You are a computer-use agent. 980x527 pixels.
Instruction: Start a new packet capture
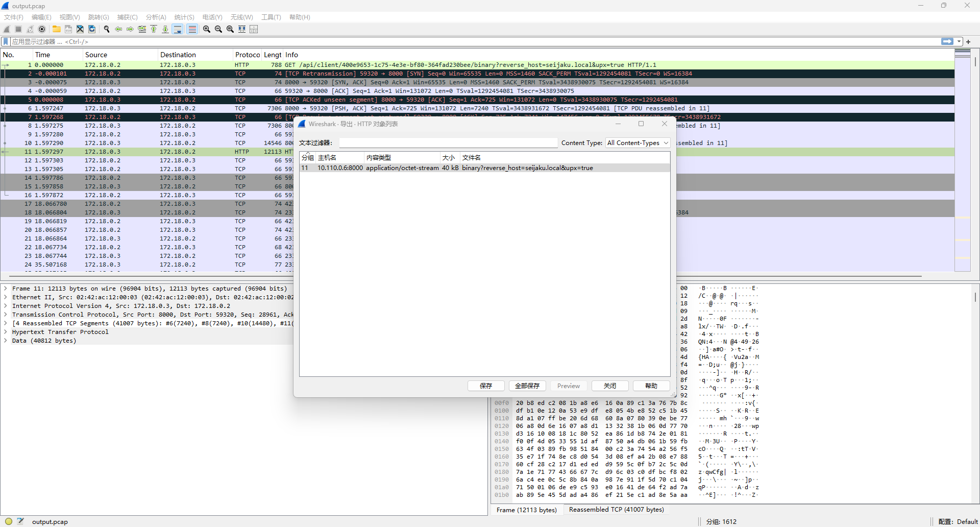(7, 29)
